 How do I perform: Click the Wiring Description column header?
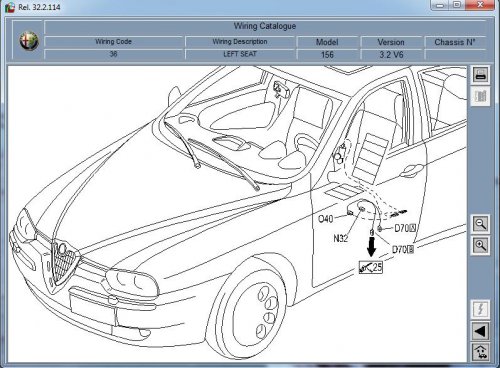click(240, 42)
